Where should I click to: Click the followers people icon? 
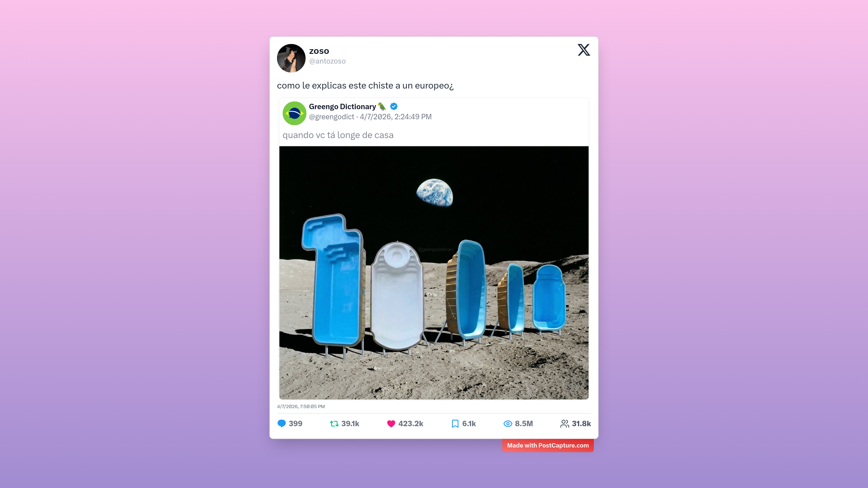[565, 424]
